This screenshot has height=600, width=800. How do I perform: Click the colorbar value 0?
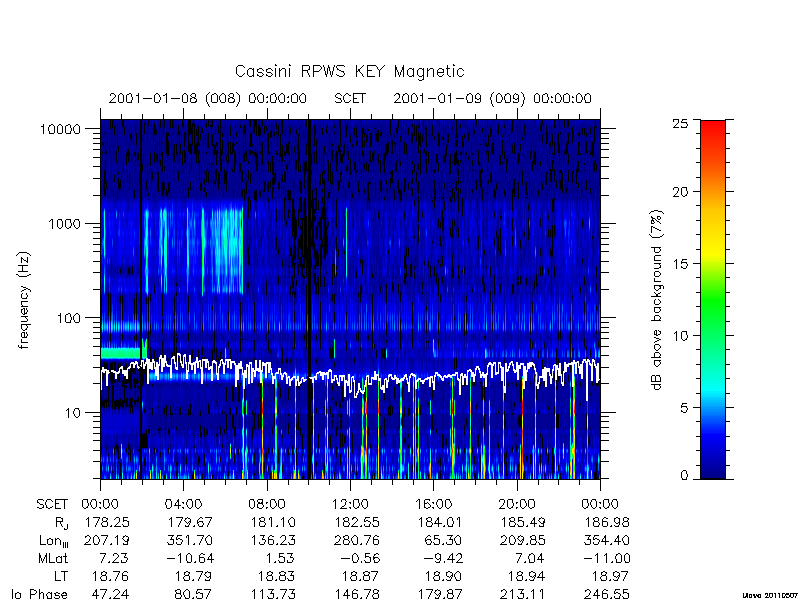[x=684, y=476]
